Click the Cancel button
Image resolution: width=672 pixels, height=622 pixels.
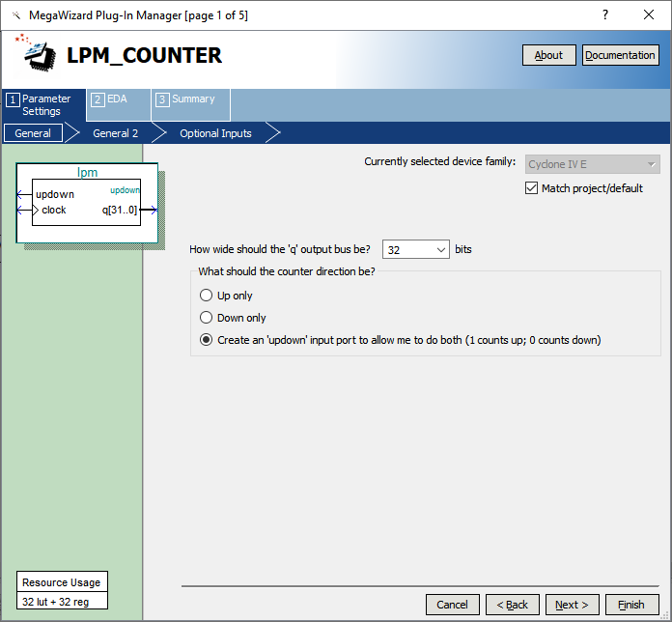tap(453, 605)
